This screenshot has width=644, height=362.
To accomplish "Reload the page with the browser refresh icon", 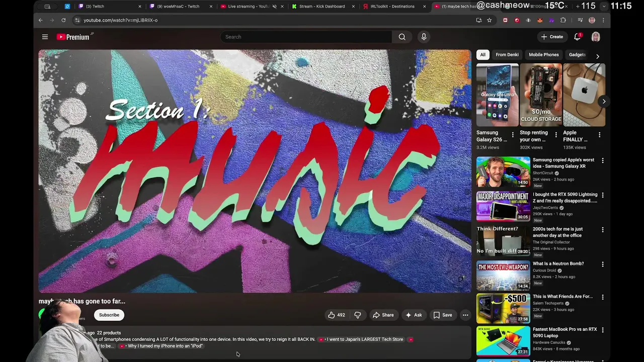I will click(x=63, y=20).
